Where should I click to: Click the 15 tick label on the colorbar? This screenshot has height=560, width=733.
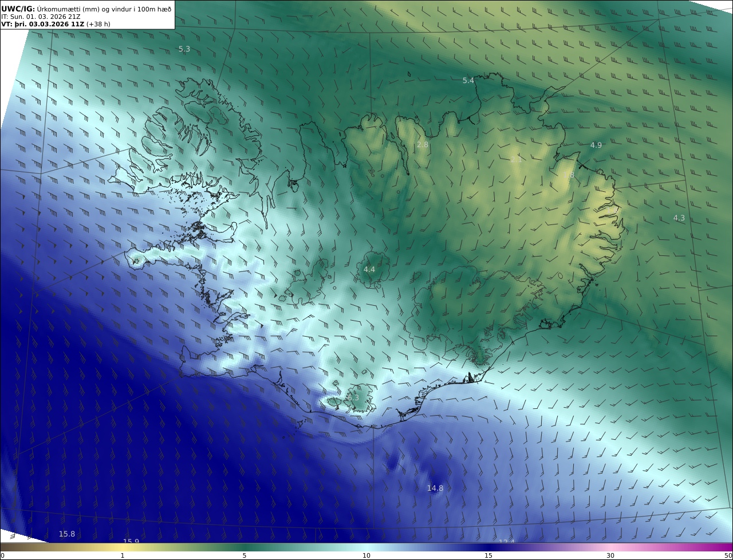(x=488, y=555)
